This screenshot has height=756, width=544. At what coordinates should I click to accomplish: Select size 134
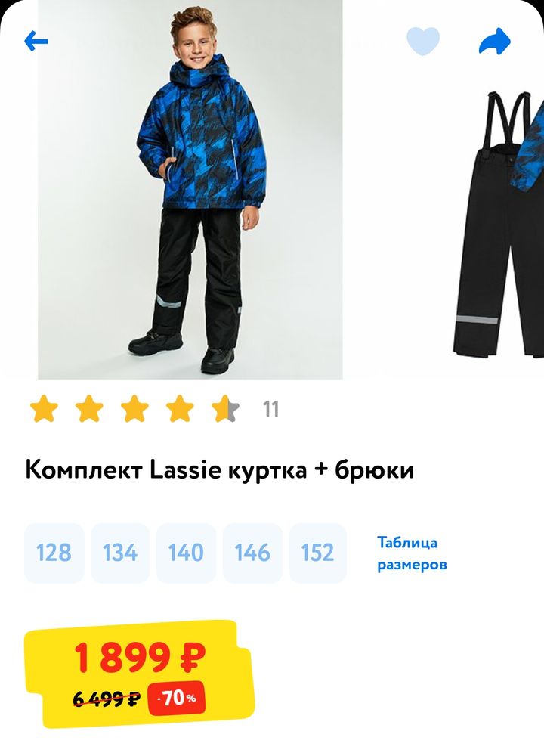click(120, 553)
